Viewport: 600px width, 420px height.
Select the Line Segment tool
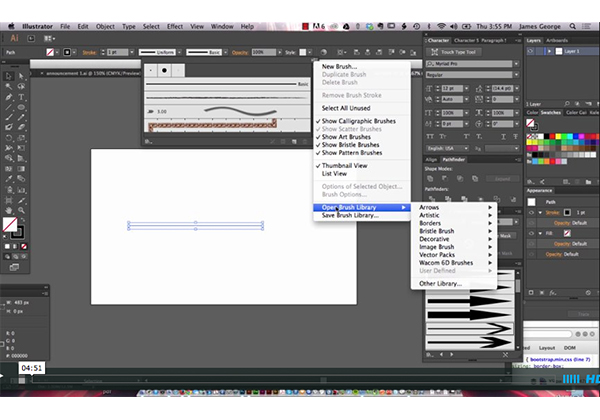9,107
